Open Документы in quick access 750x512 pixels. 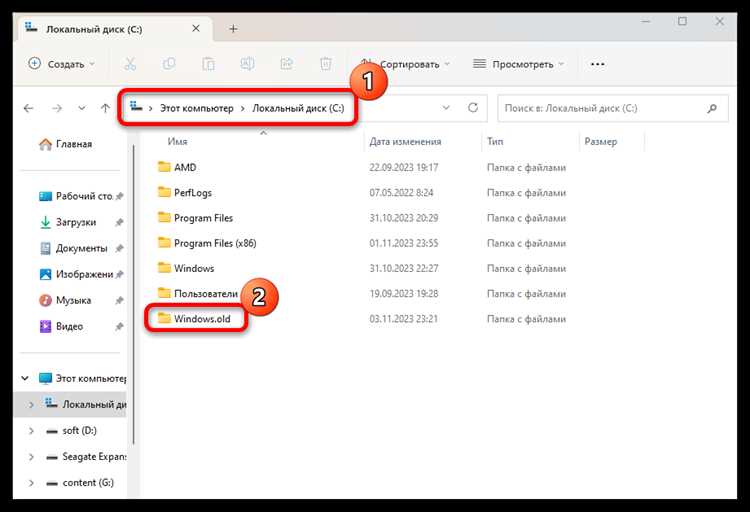pyautogui.click(x=74, y=248)
